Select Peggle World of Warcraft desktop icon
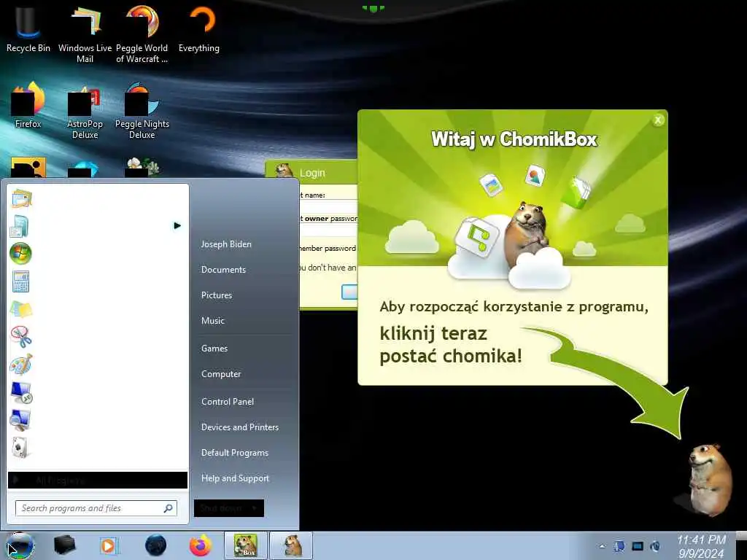This screenshot has width=747, height=560. coord(142,34)
